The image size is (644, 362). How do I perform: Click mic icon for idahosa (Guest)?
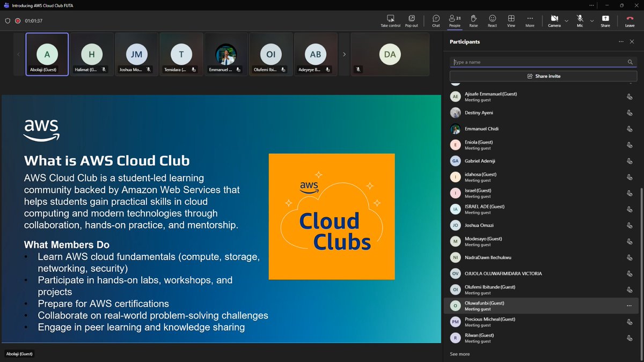(629, 178)
